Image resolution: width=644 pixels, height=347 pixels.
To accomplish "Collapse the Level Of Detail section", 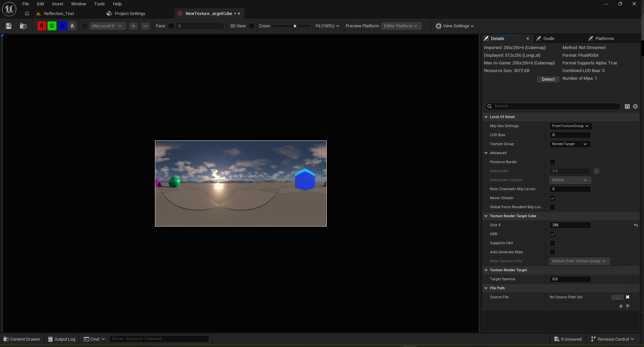I will coord(486,117).
